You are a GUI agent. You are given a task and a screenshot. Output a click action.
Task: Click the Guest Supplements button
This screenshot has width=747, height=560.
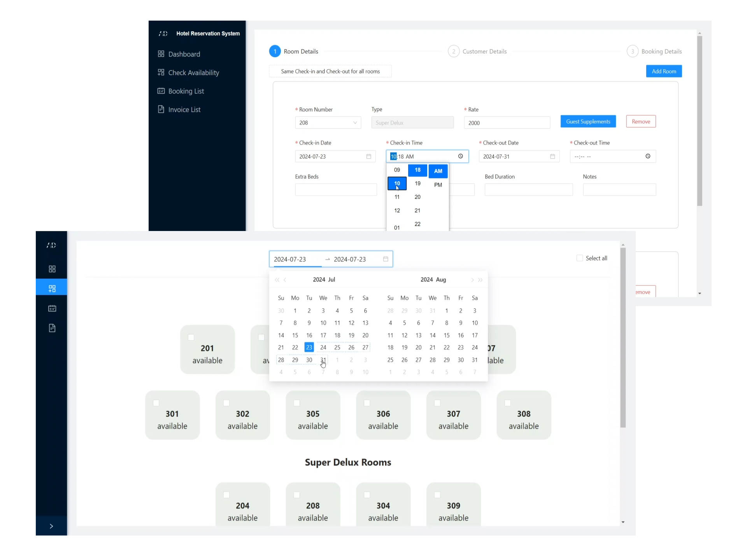click(588, 122)
